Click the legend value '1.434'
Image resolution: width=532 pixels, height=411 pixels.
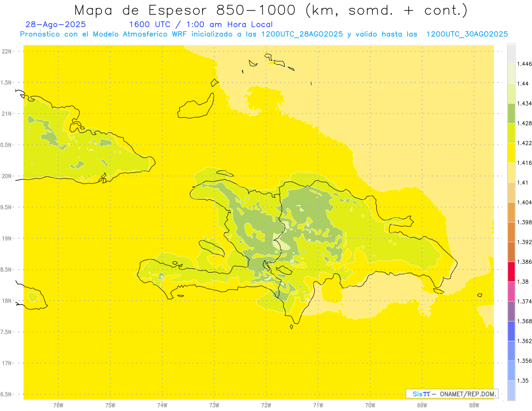[525, 103]
